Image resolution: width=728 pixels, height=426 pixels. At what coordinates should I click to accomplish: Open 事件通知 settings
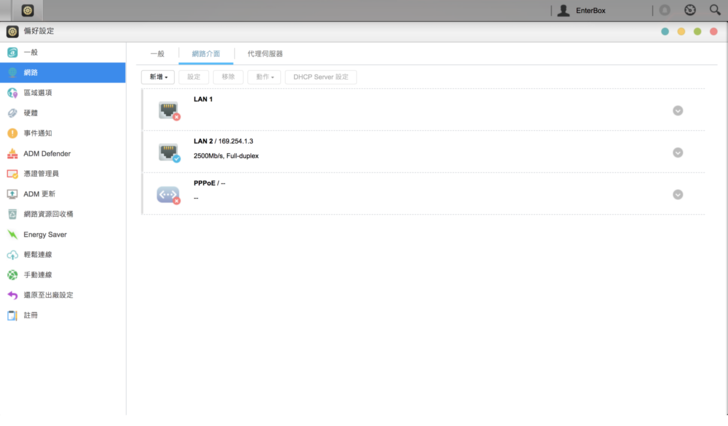(x=63, y=133)
